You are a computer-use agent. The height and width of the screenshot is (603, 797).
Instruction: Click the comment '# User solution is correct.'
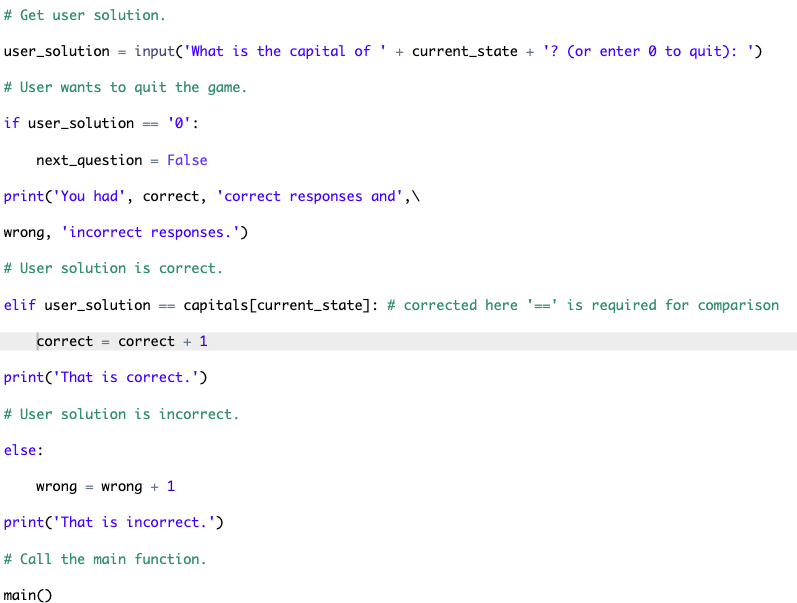tap(113, 268)
